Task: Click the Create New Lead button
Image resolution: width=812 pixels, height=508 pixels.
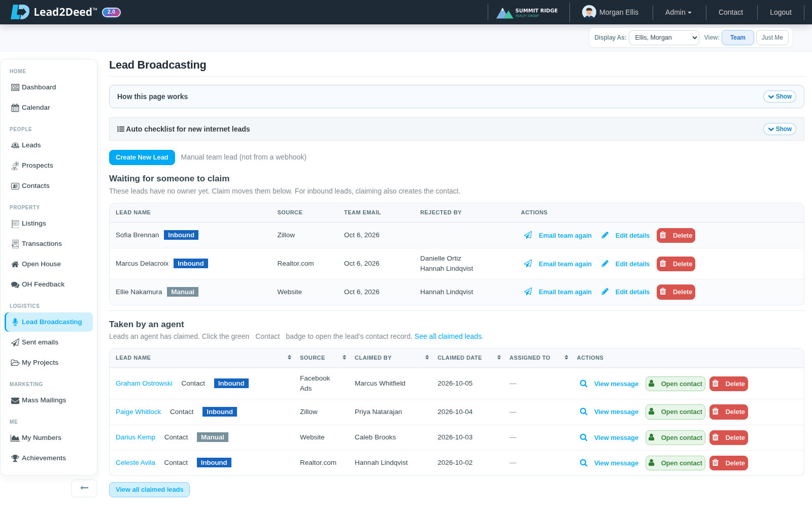Action: coord(142,157)
